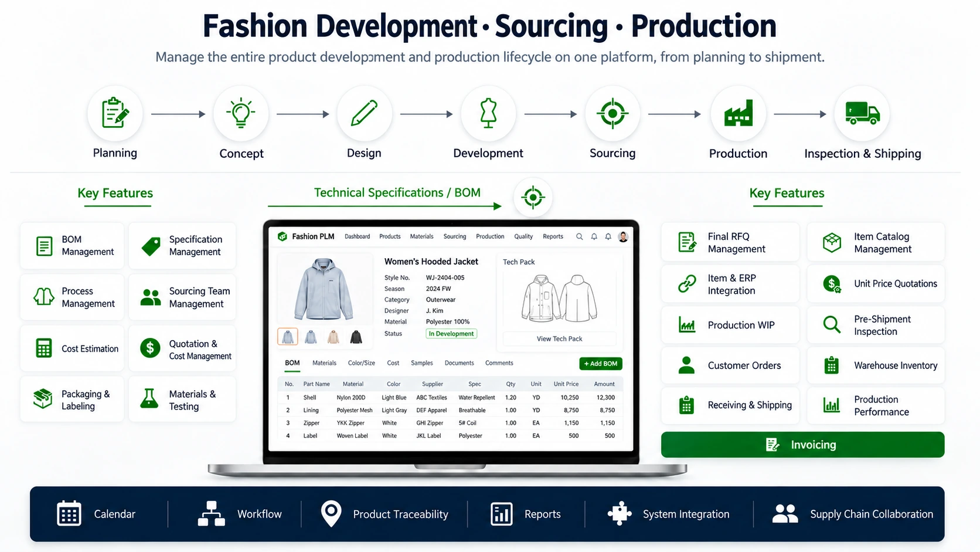980x552 pixels.
Task: Click the Add BOM button
Action: (x=601, y=364)
